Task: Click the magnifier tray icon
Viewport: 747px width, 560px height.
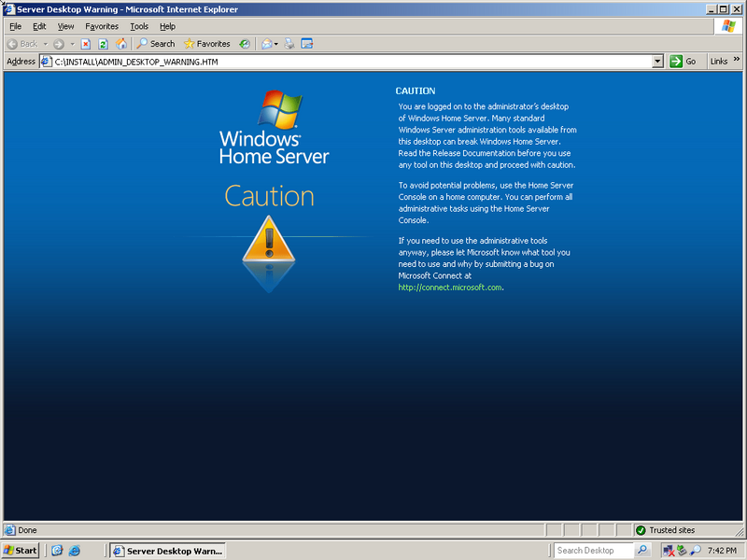Action: [x=695, y=551]
